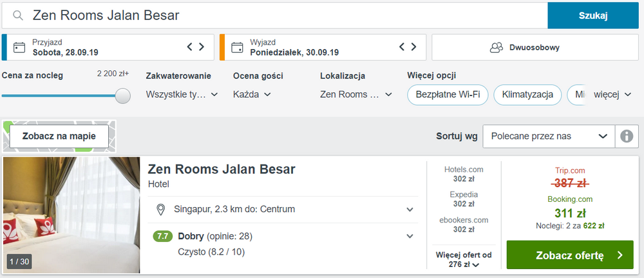This screenshot has height=278, width=644.
Task: Go to previous check-out date
Action: pyautogui.click(x=402, y=46)
